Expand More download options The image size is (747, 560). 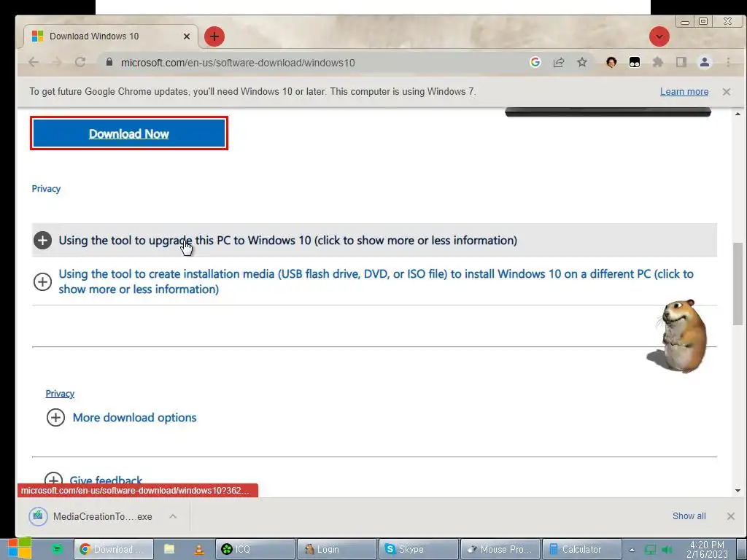(134, 418)
